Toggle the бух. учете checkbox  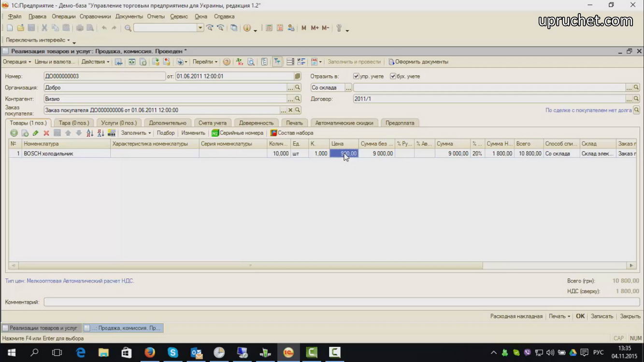393,76
